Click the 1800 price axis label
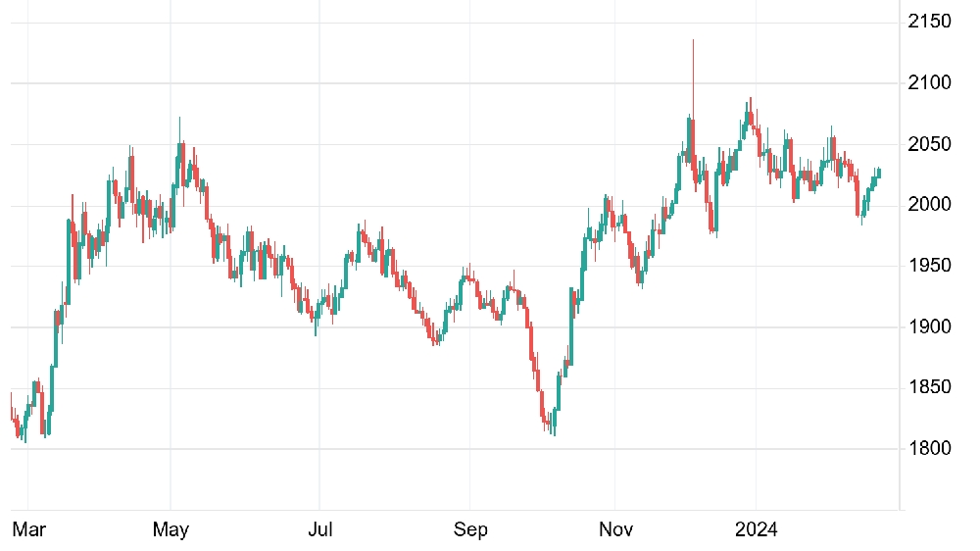 929,448
